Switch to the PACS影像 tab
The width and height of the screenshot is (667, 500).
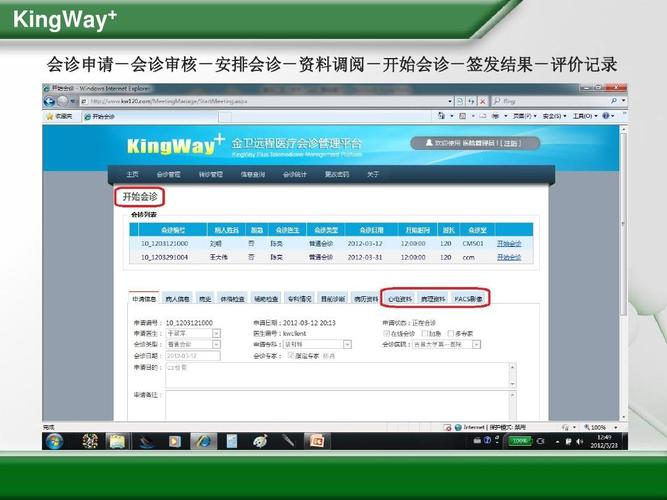[x=468, y=299]
